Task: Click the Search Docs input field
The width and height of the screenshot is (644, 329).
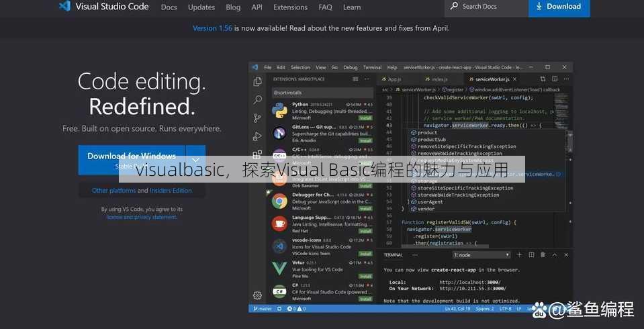Action: pyautogui.click(x=486, y=7)
